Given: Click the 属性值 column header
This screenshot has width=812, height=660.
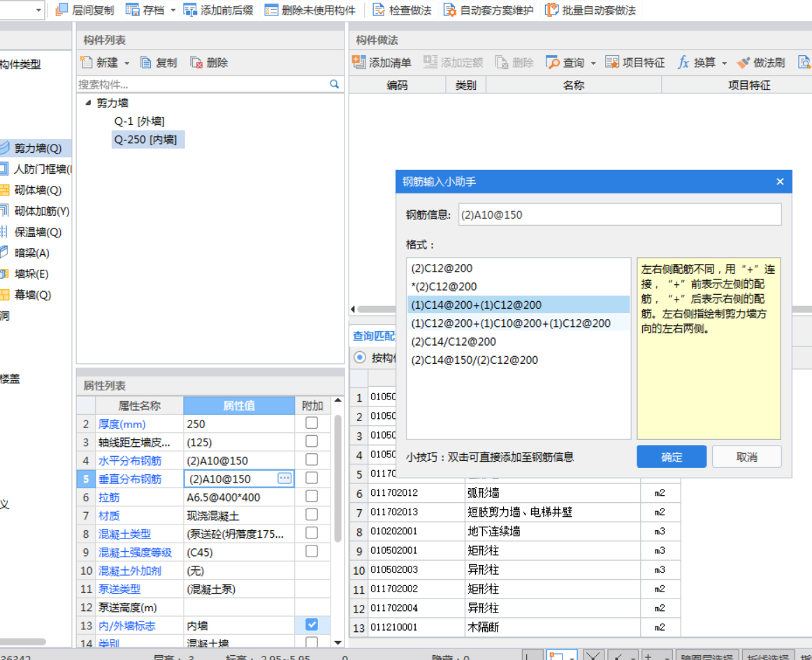Looking at the screenshot, I should click(x=239, y=406).
